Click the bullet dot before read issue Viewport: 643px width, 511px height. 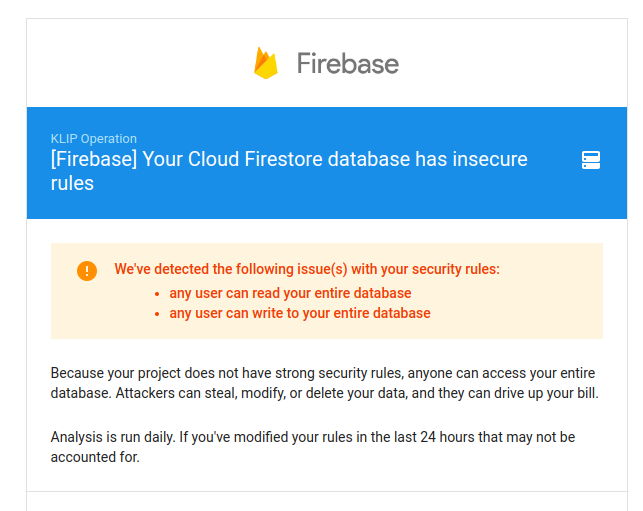click(157, 294)
